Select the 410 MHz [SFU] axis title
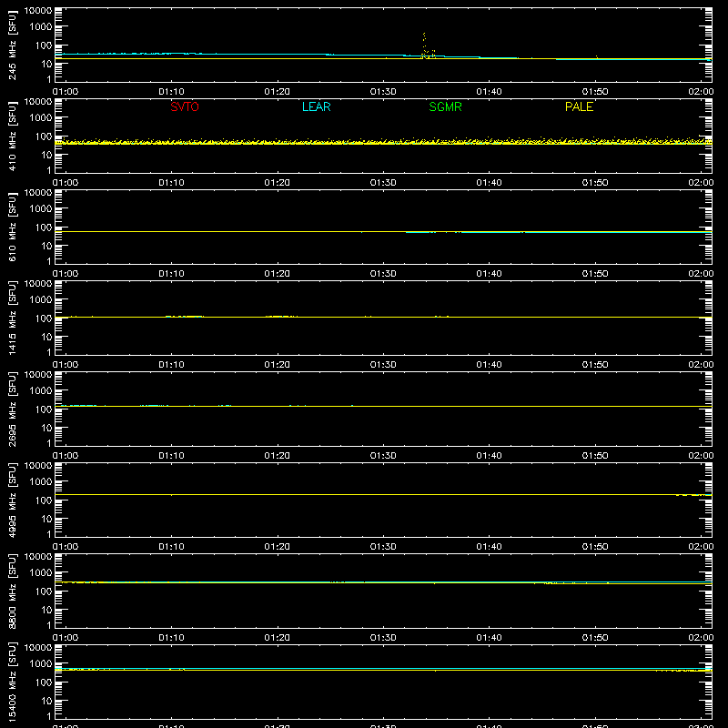The height and width of the screenshot is (728, 728). (12, 136)
